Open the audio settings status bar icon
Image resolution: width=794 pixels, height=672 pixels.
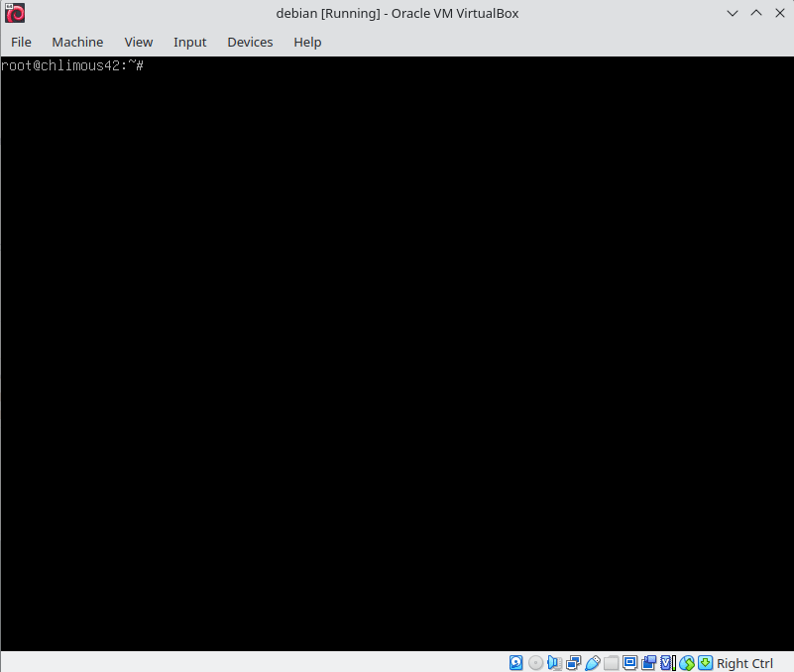(554, 662)
